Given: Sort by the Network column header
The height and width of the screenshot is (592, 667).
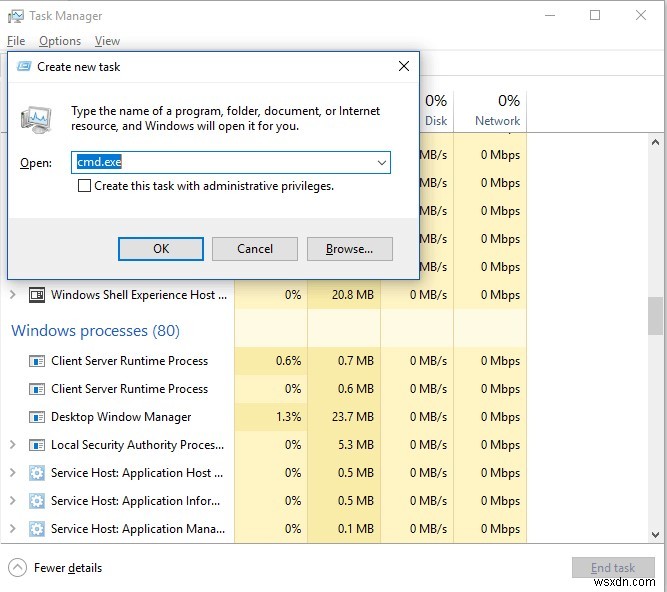Looking at the screenshot, I should click(490, 111).
